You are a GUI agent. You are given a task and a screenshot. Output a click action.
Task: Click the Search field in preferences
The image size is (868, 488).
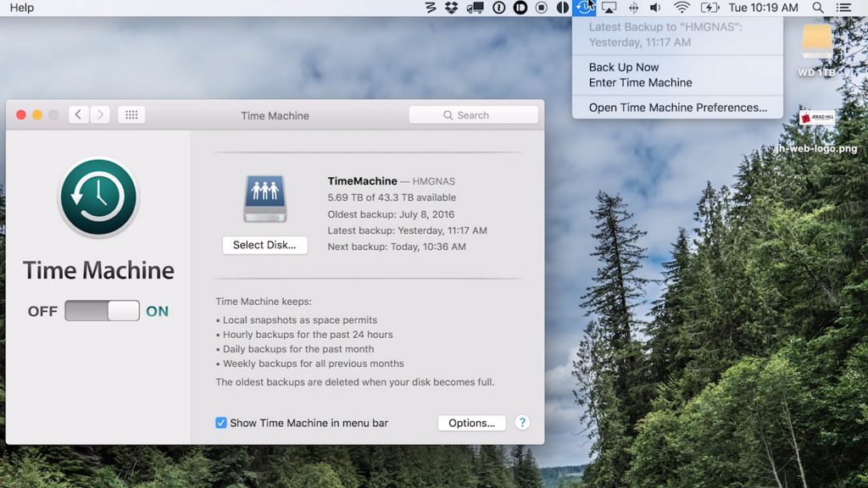(x=473, y=115)
